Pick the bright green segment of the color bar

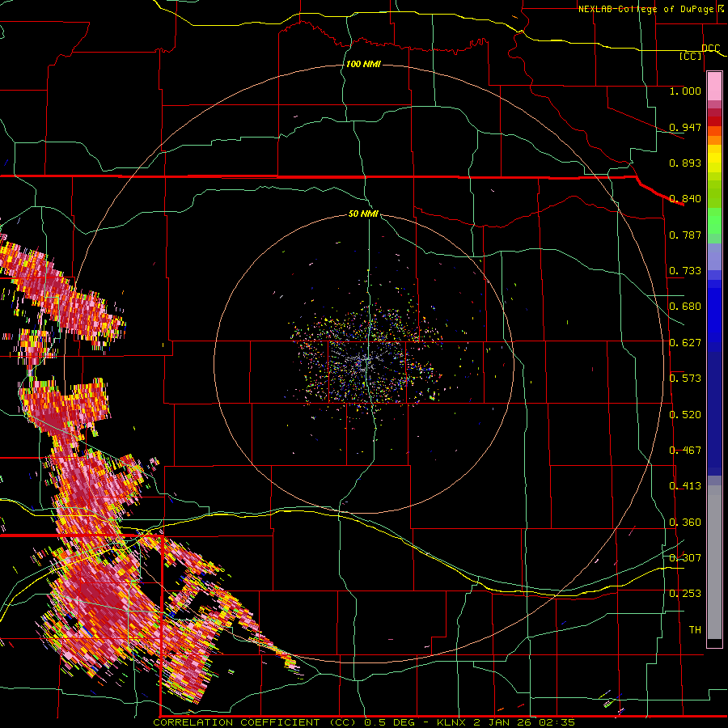coord(714,221)
